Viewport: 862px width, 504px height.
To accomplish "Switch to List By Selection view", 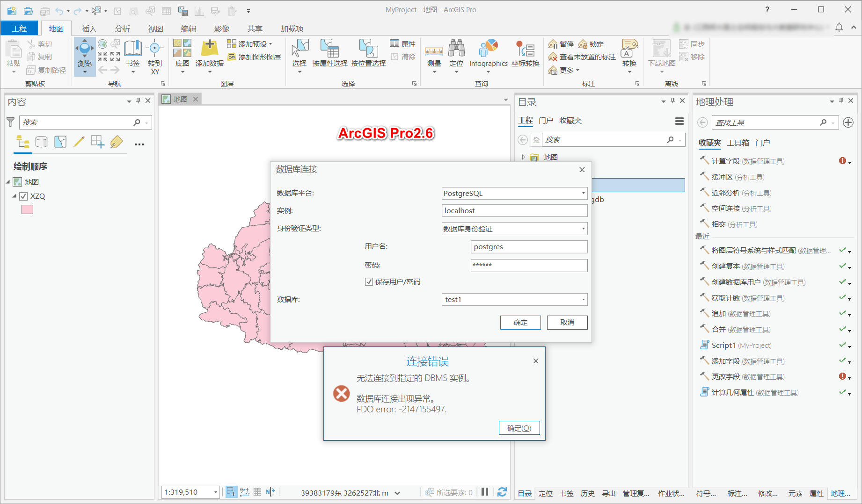I will pyautogui.click(x=60, y=142).
